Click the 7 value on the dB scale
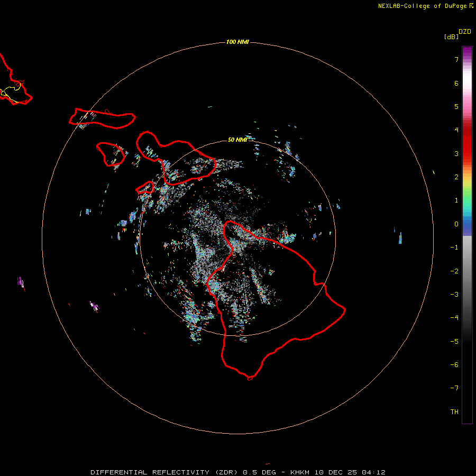 (x=455, y=60)
